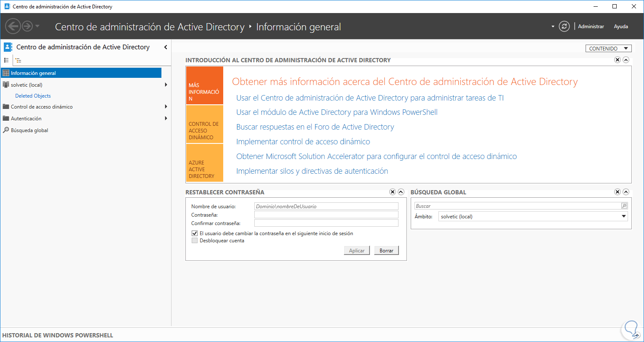This screenshot has height=342, width=644.
Task: Expand Control de acceso dinámico submenu arrow
Action: point(166,106)
